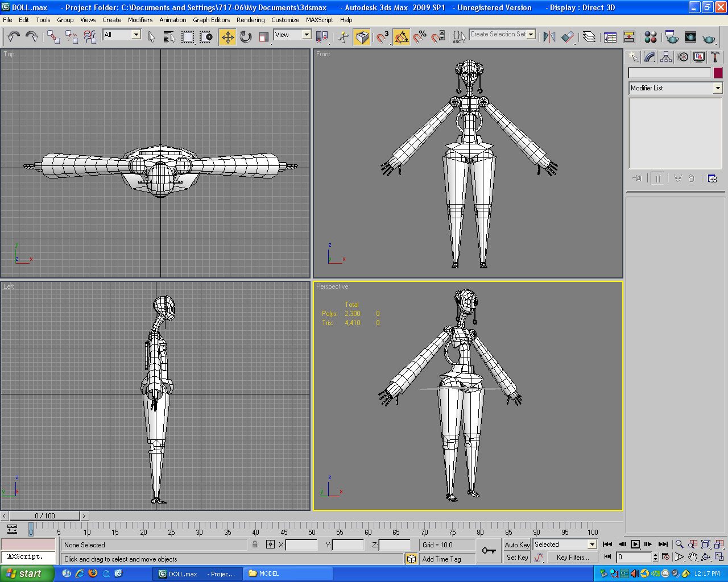This screenshot has width=728, height=582.
Task: Click Bind to Space Warp icon
Action: (x=90, y=37)
